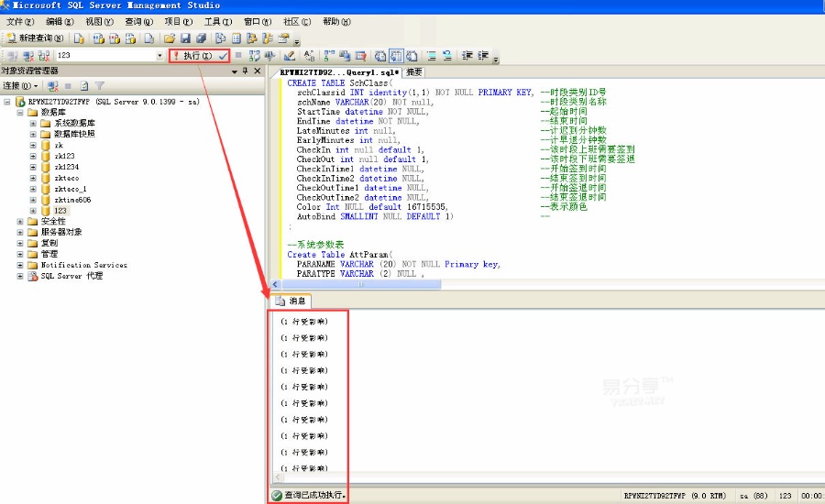This screenshot has width=825, height=504.
Task: Collapse the RPWNI27YD92TFWP server node
Action: point(6,102)
